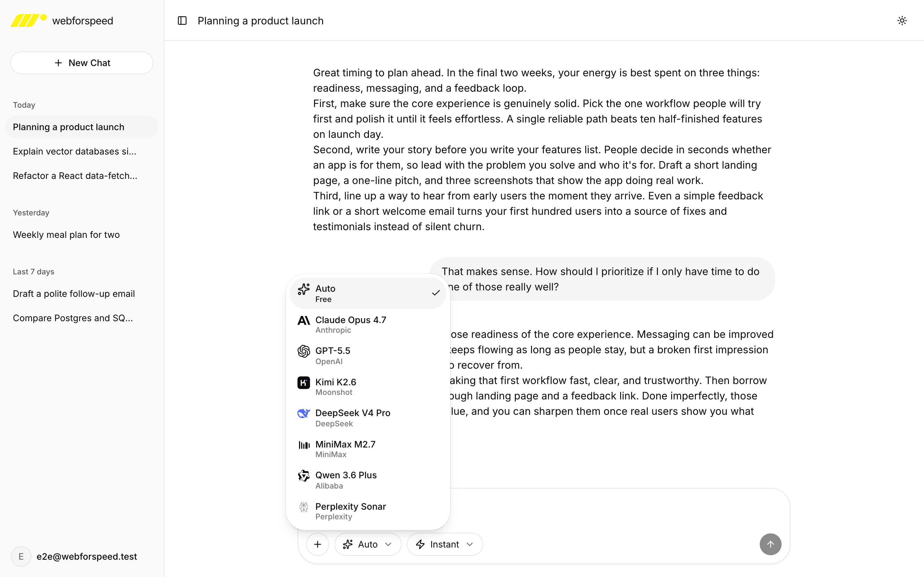Image resolution: width=924 pixels, height=577 pixels.
Task: Start a New Chat
Action: 82,63
